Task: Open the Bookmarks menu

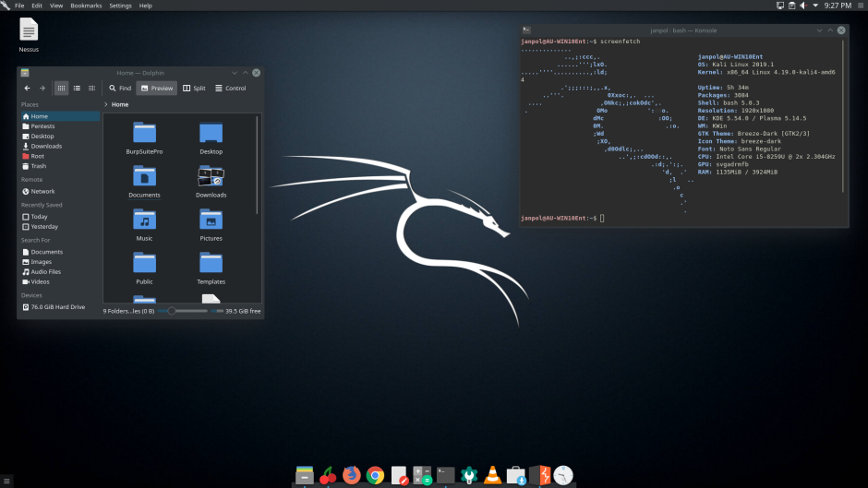Action: [x=86, y=6]
